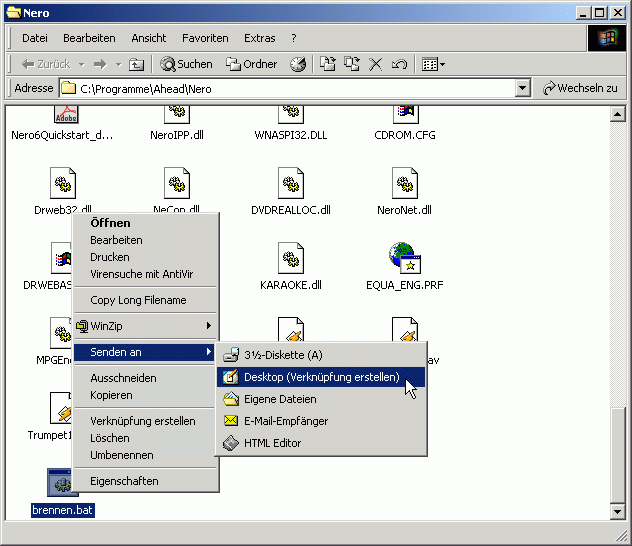
Task: Select the Trumpet1 audio file icon
Action: tap(61, 408)
